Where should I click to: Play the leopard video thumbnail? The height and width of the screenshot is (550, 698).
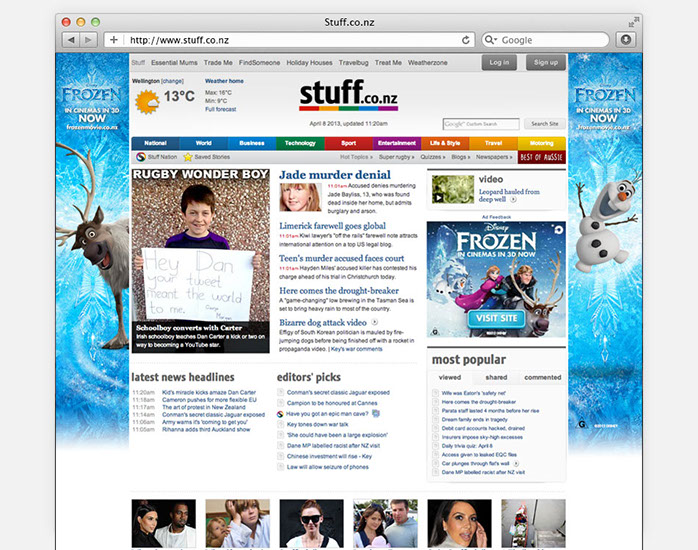tap(438, 189)
